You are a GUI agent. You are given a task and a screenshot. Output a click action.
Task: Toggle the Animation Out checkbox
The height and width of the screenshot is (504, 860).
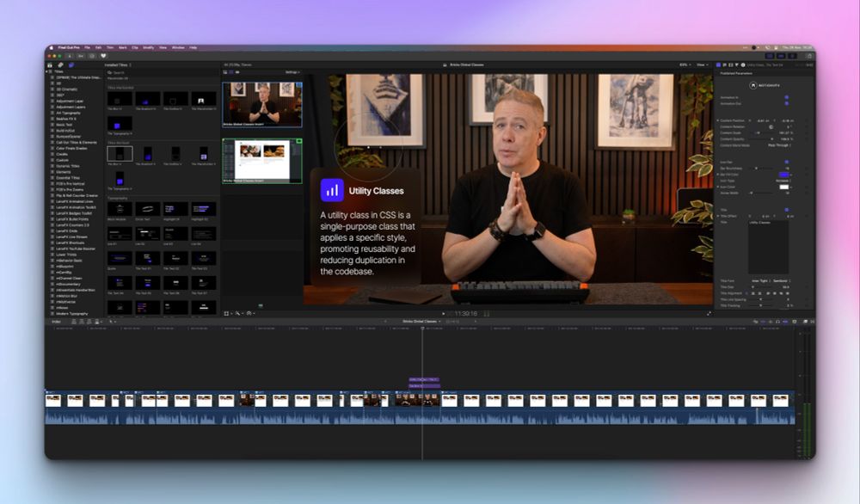click(787, 103)
